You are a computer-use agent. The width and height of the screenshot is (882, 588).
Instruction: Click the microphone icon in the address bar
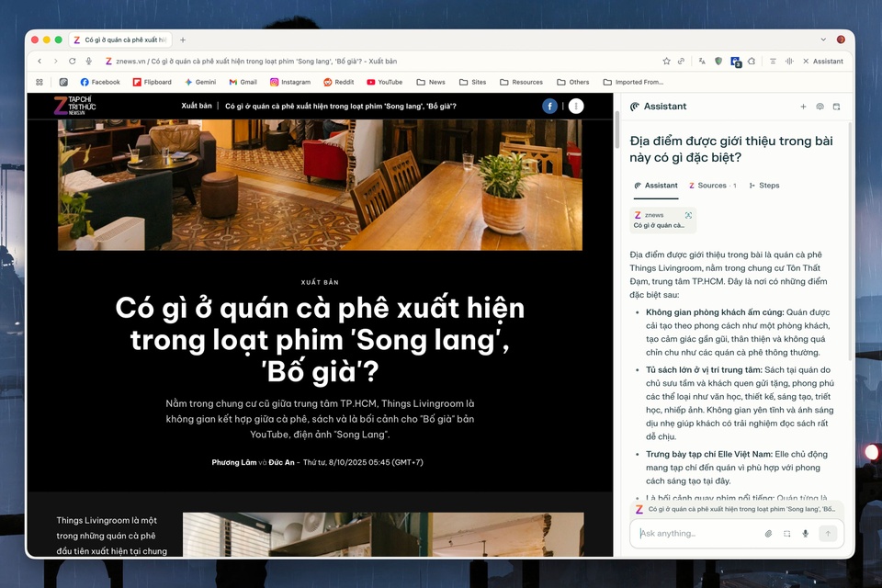click(x=88, y=61)
